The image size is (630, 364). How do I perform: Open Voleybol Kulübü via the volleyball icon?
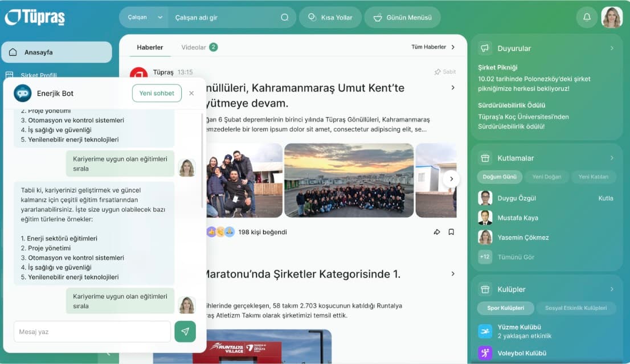click(x=485, y=353)
